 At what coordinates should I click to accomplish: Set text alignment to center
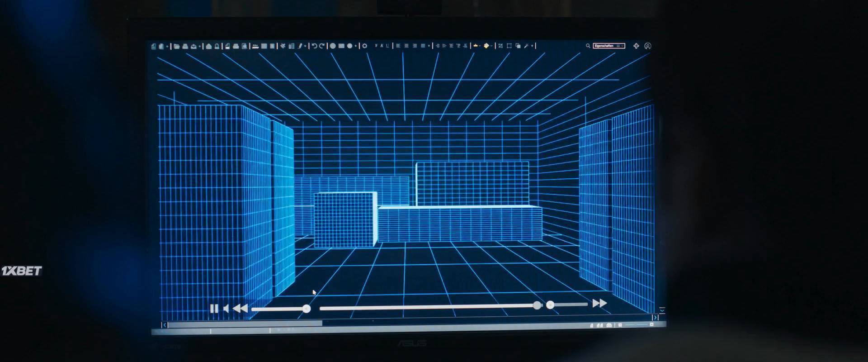coord(406,46)
